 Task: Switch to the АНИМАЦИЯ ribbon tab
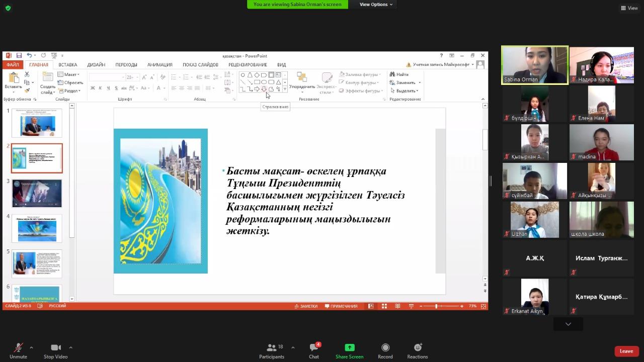coord(159,65)
